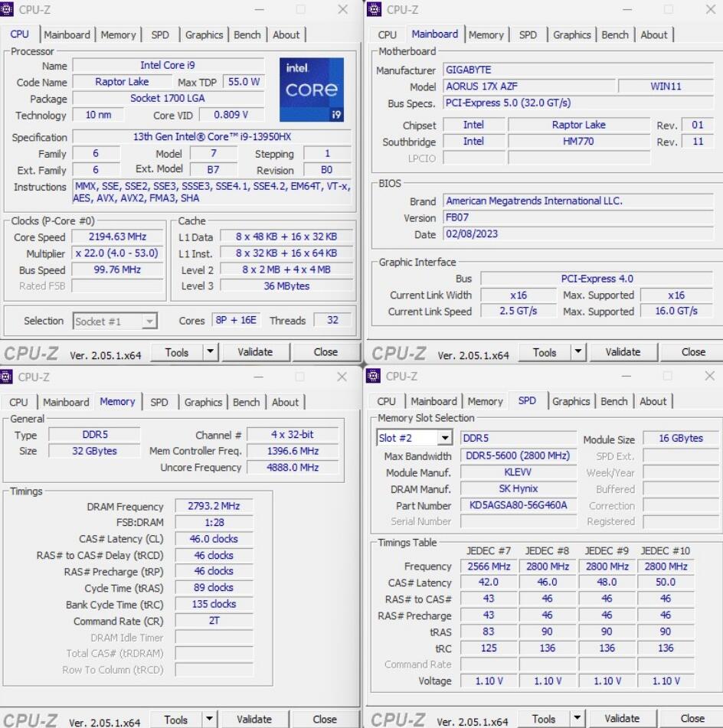The image size is (723, 728).
Task: Click the multiplier x 22.0 value field
Action: coord(117,253)
